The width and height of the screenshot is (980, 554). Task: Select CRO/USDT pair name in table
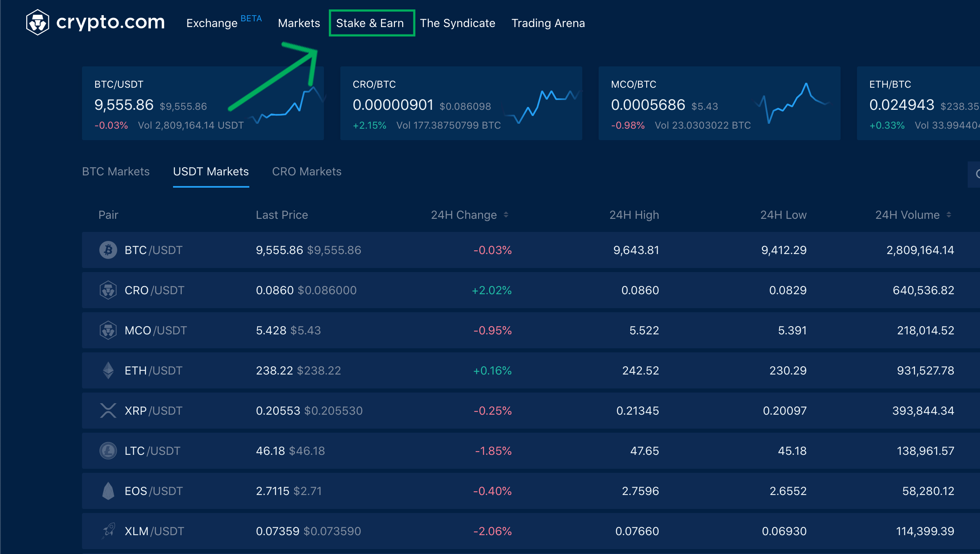pyautogui.click(x=154, y=290)
